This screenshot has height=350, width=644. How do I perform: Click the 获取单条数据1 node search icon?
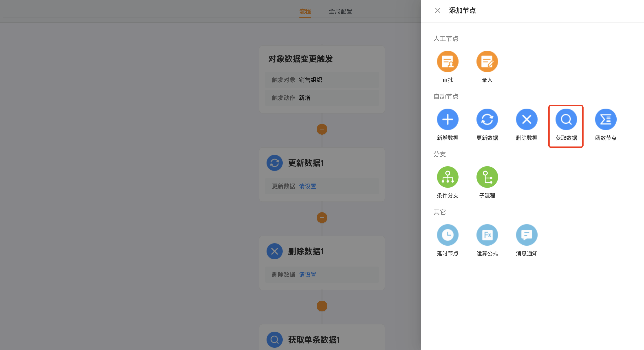tap(274, 340)
